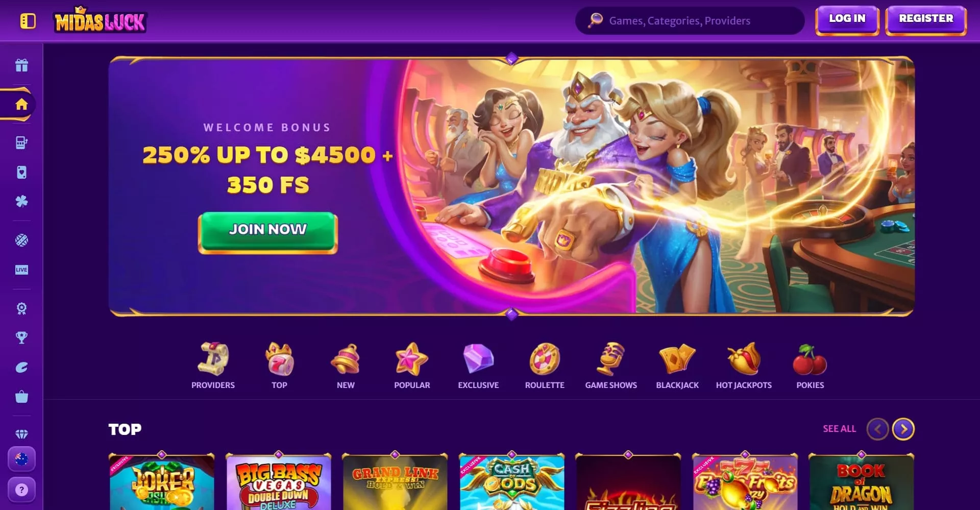Click the SEE ALL link for TOP
Screen dimensions: 980x510
(x=839, y=429)
